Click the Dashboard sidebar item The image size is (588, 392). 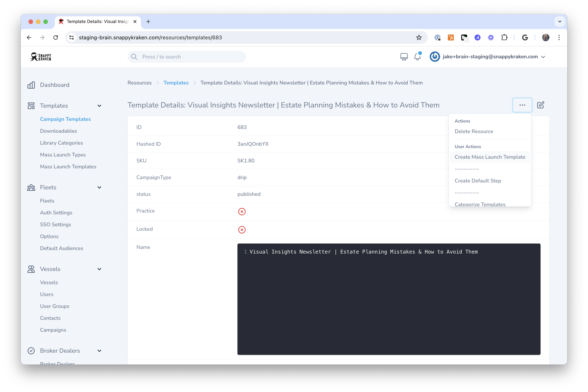(x=54, y=85)
